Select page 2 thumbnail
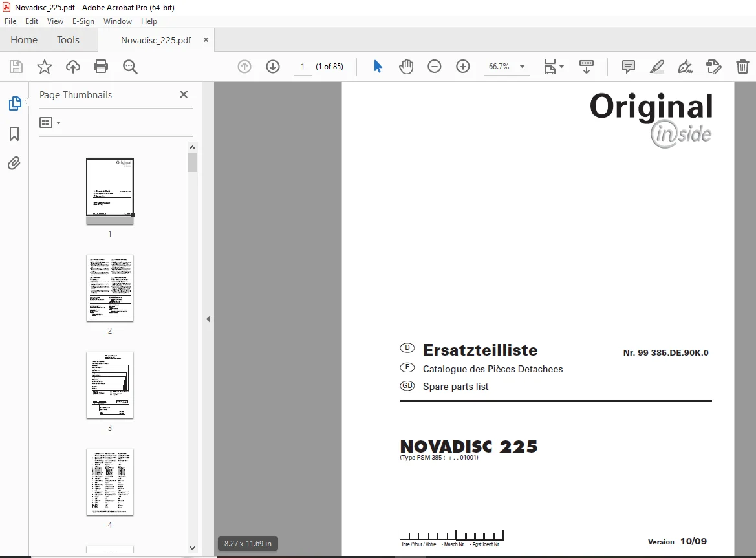756x558 pixels. (110, 288)
